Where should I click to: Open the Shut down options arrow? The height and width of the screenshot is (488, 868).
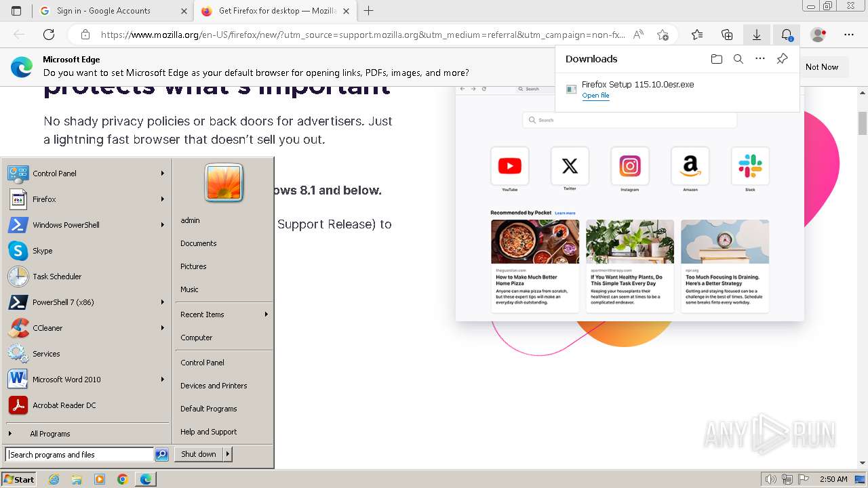228,454
